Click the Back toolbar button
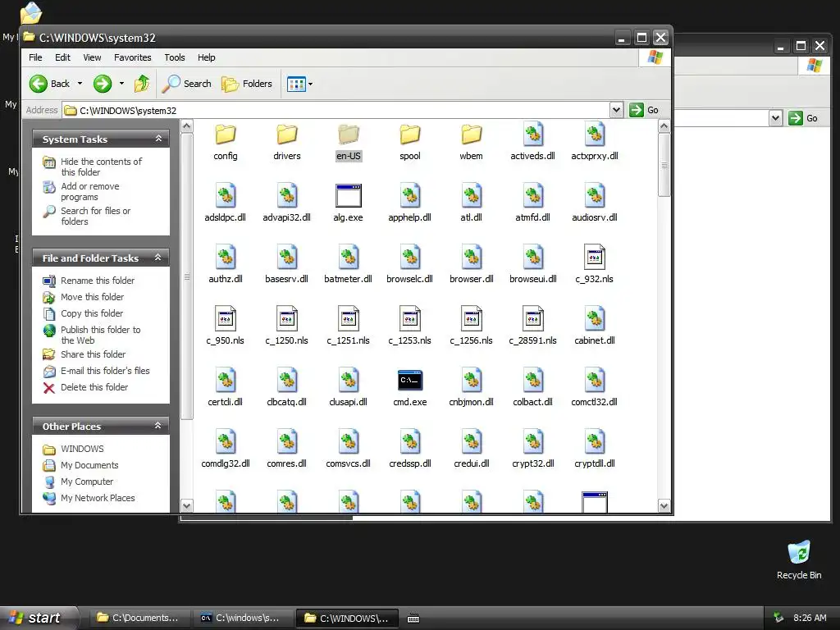Screen dimensions: 840x630 click(x=50, y=84)
